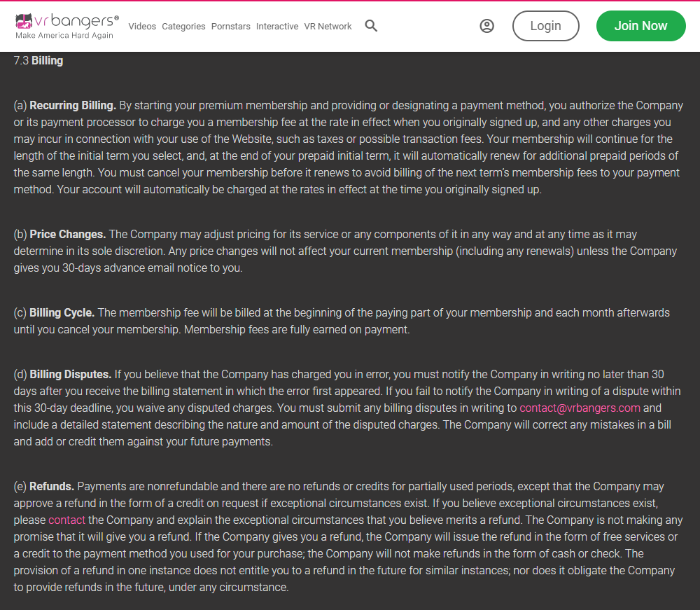Click the green Join Now button
Image resolution: width=700 pixels, height=610 pixels.
coord(640,26)
